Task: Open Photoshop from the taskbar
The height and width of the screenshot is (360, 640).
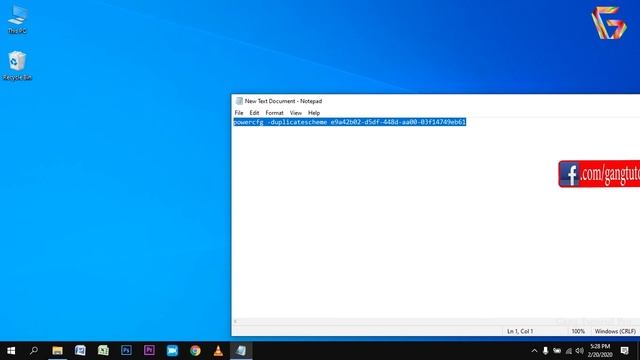Action: 126,351
